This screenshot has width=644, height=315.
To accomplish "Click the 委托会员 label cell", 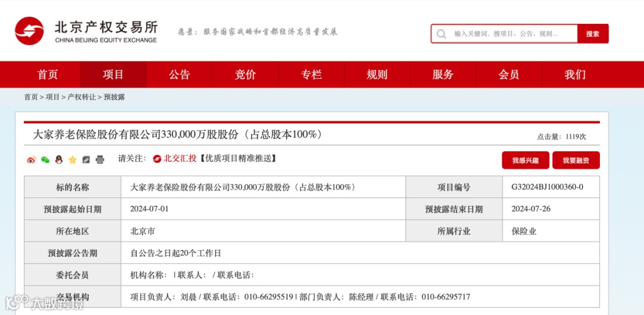I will 73,275.
